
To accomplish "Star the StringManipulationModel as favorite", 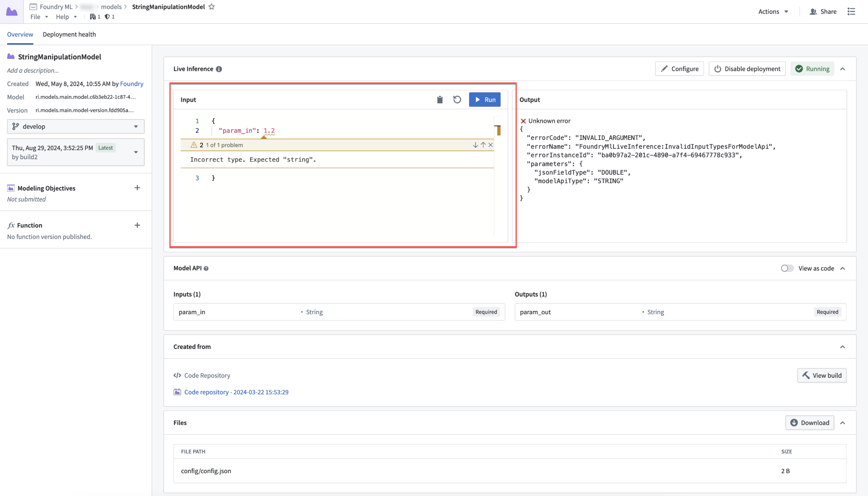I will pos(211,7).
